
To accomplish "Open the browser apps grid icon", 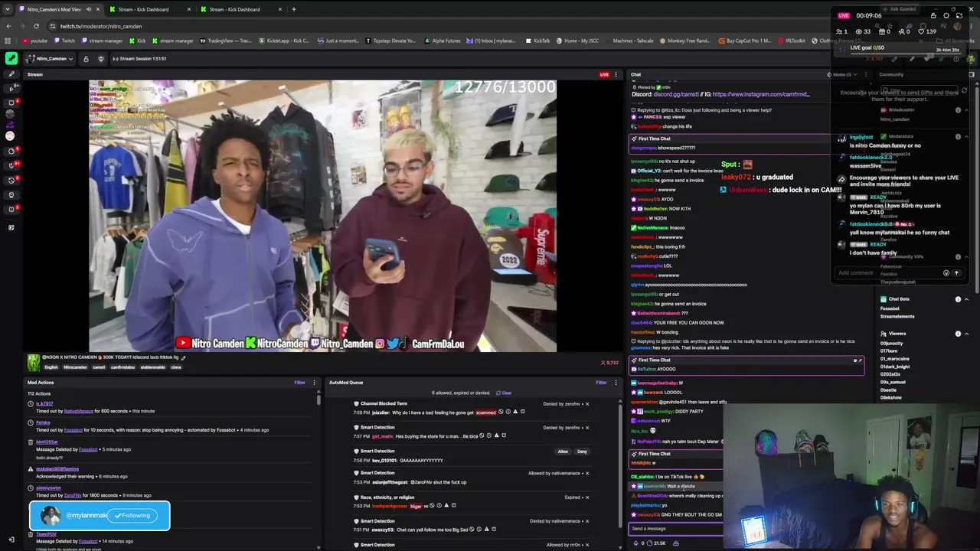I will click(x=8, y=41).
